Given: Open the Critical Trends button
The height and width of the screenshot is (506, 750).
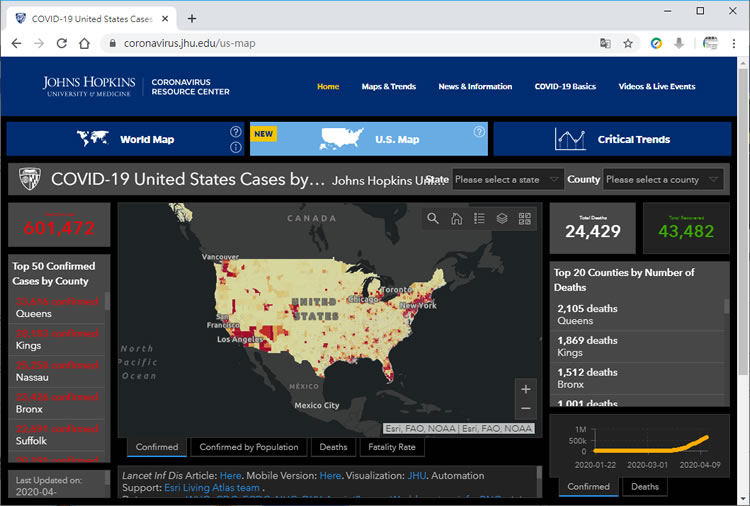Looking at the screenshot, I should (x=612, y=139).
